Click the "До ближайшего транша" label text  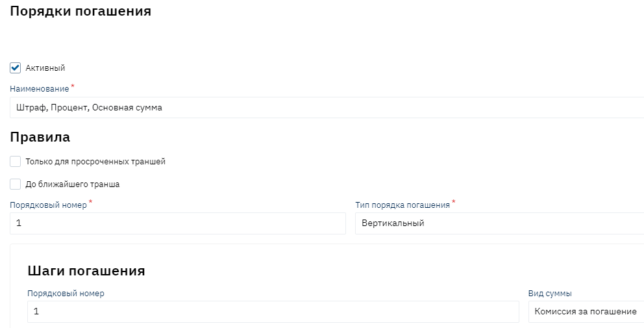(72, 184)
